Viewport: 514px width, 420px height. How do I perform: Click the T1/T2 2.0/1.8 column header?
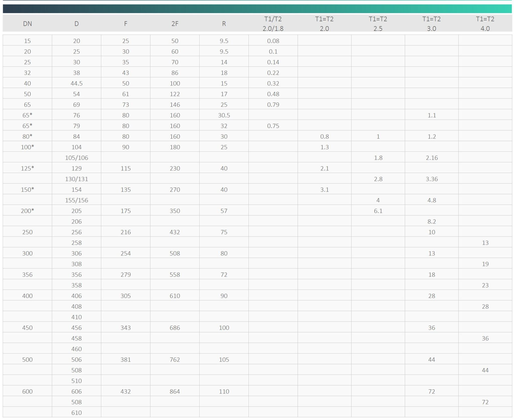click(x=273, y=24)
